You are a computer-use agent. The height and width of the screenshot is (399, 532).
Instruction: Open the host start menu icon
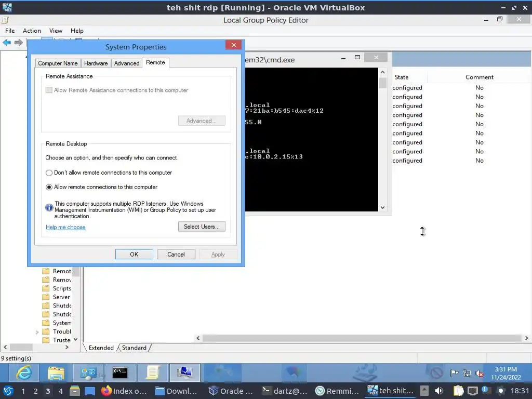[8, 391]
